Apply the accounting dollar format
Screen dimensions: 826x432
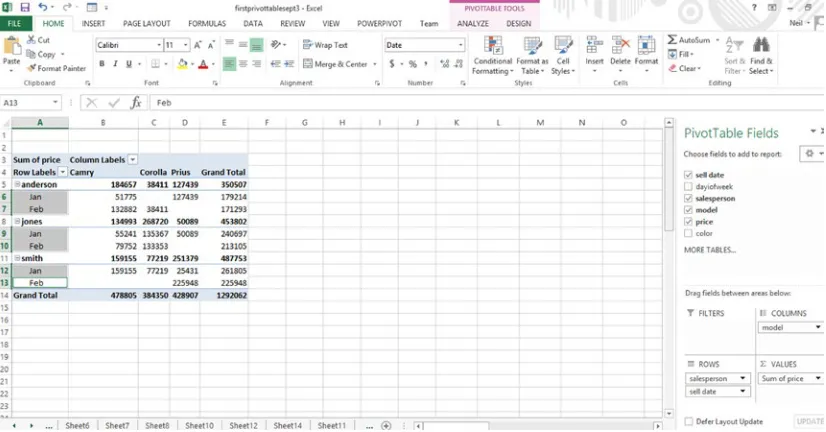[x=392, y=64]
